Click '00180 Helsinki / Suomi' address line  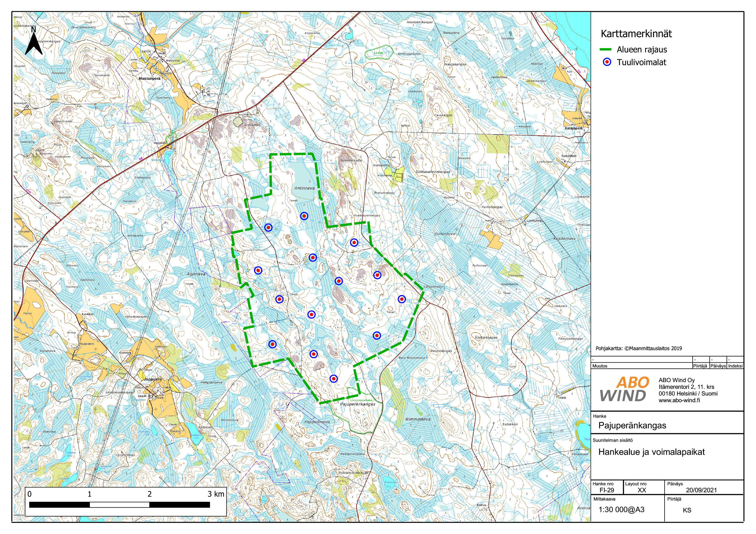tap(688, 394)
